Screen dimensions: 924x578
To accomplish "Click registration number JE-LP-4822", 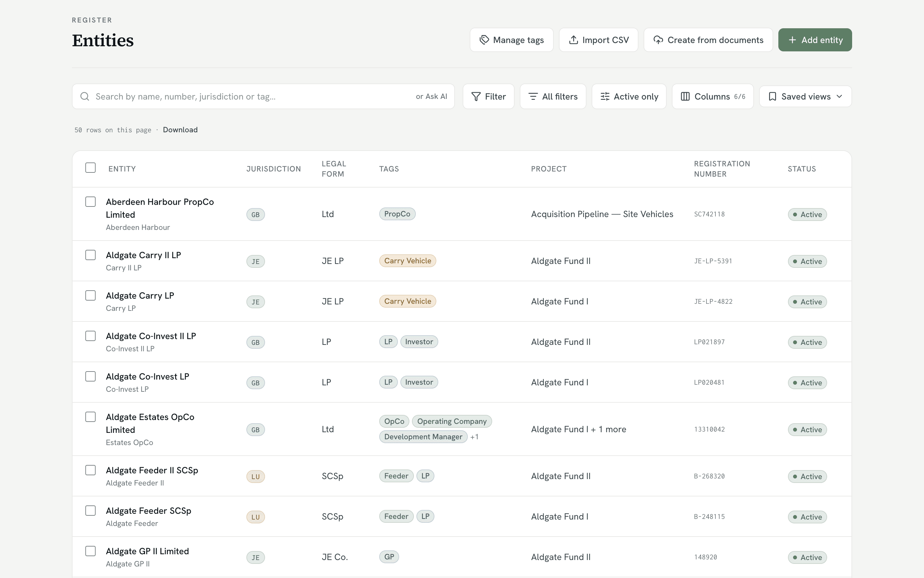I will (x=713, y=302).
